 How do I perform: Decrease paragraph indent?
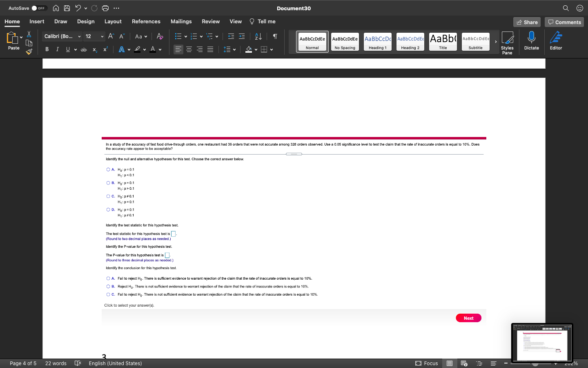coord(231,36)
